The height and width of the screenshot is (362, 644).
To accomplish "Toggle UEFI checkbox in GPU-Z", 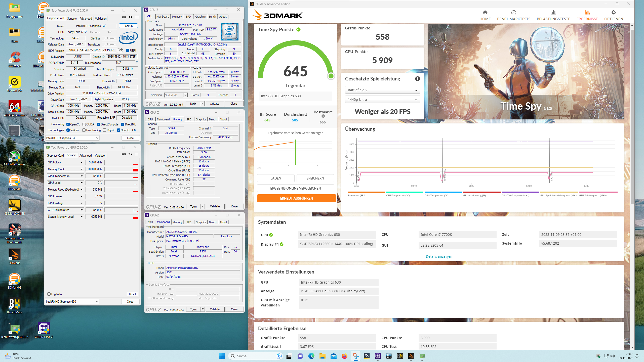I will (x=128, y=50).
